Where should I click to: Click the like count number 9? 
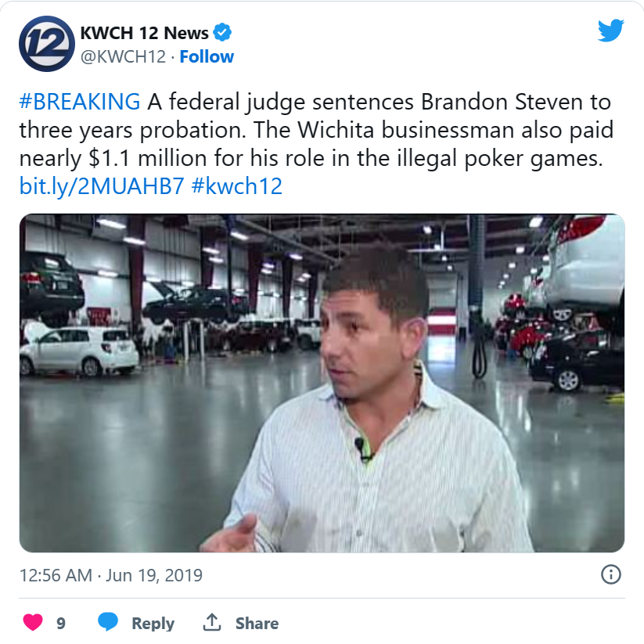61,623
